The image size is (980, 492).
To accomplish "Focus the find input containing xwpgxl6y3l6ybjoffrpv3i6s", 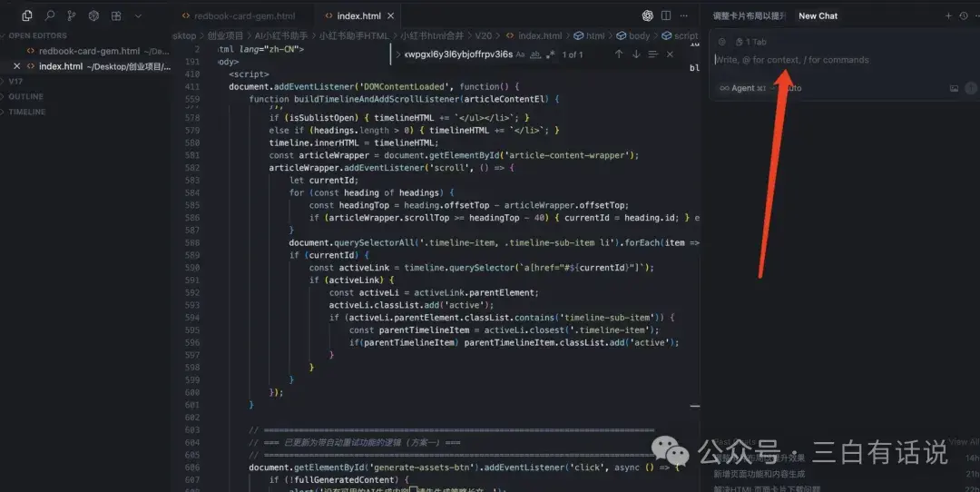I will (x=458, y=54).
